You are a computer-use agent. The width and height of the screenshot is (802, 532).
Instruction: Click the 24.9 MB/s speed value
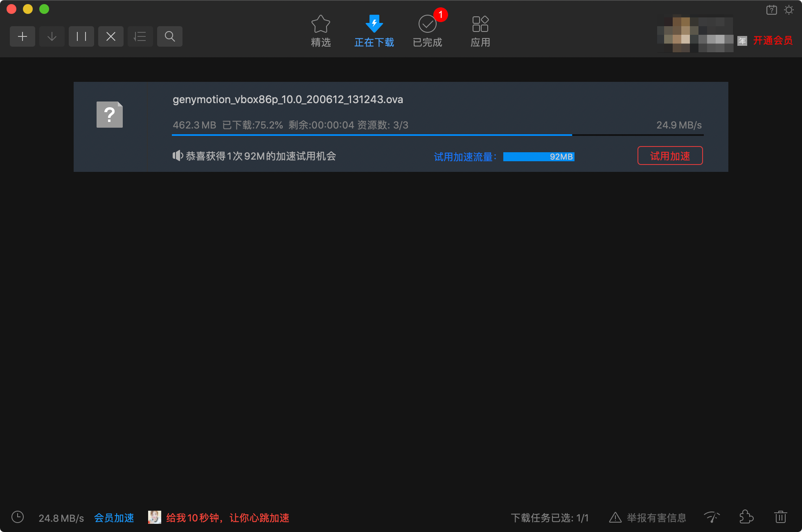click(679, 125)
